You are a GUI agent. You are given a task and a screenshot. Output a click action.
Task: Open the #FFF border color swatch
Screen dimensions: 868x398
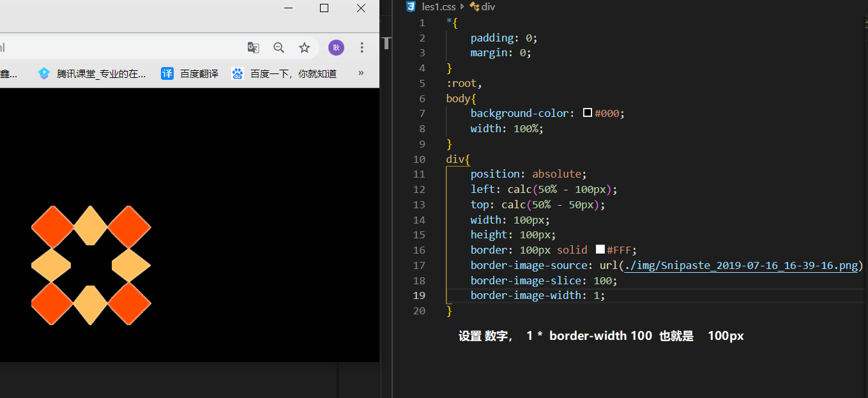tap(600, 250)
